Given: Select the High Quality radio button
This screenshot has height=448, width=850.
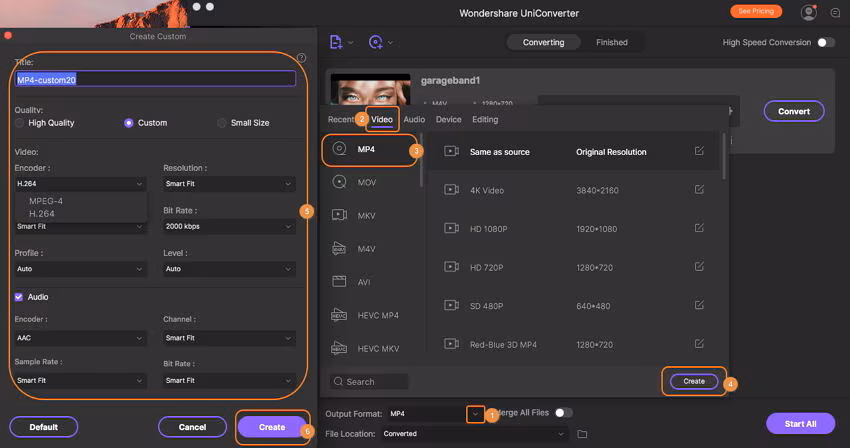Looking at the screenshot, I should click(x=20, y=123).
